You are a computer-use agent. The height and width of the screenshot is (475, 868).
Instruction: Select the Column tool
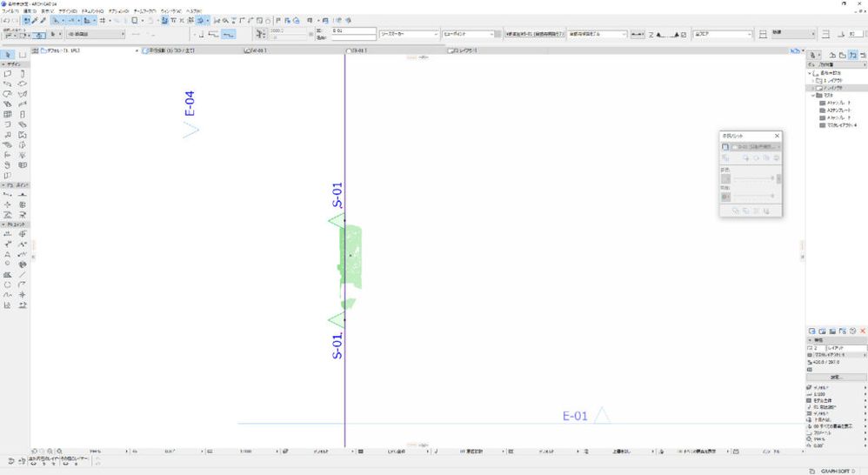click(22, 74)
